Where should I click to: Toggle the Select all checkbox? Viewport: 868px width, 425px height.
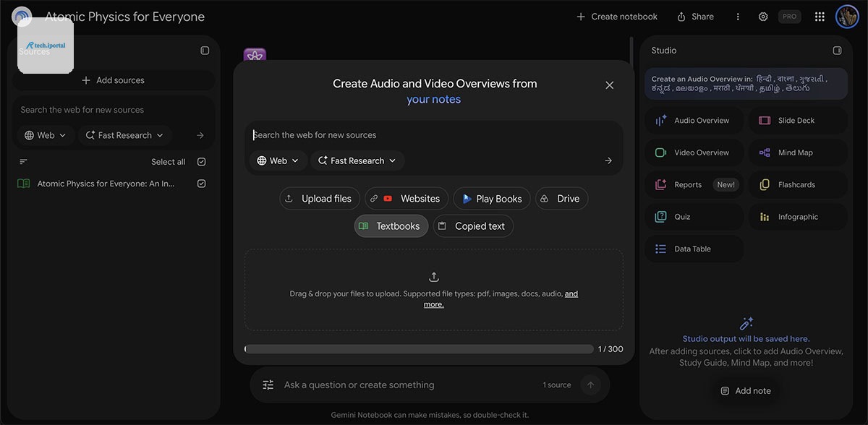click(x=202, y=162)
